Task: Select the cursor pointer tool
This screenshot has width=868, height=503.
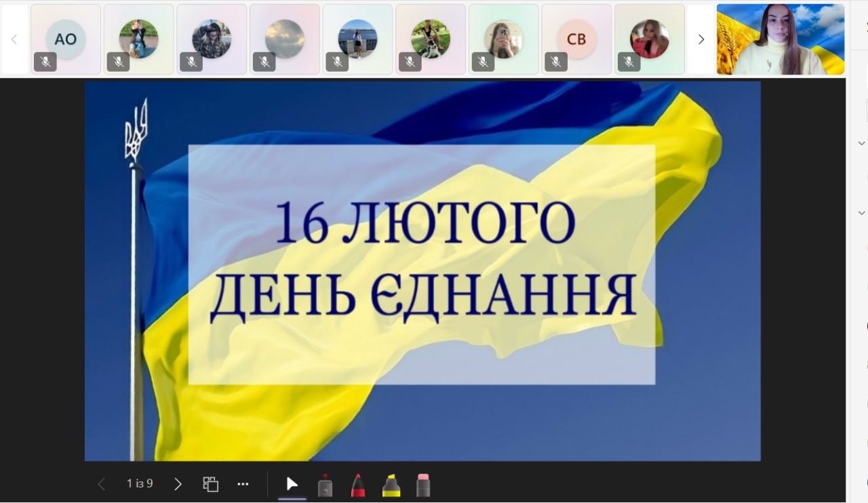Action: tap(292, 484)
